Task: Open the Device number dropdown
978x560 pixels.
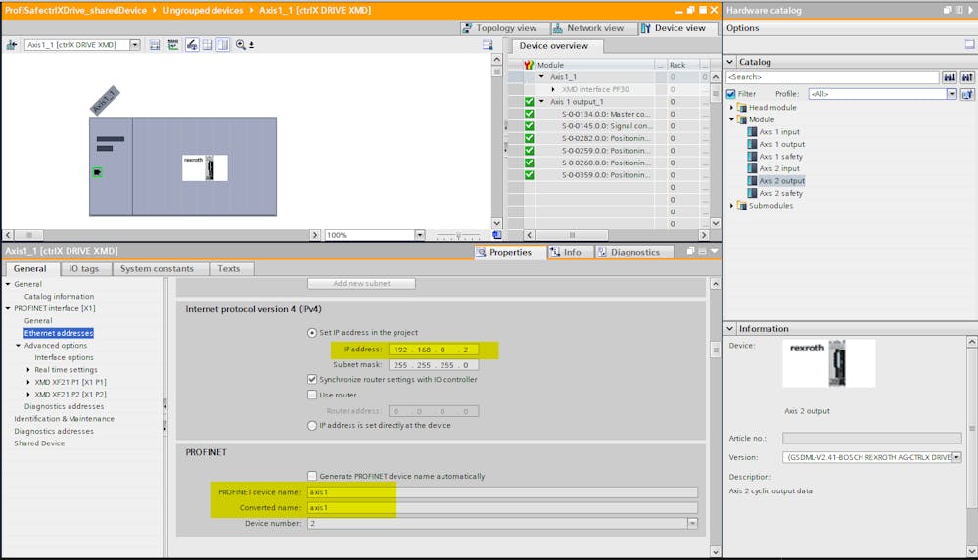Action: pyautogui.click(x=692, y=523)
